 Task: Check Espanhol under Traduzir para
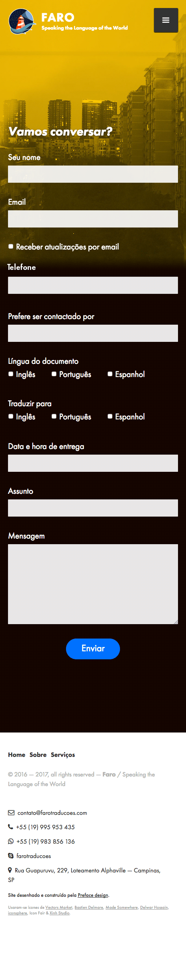tap(110, 416)
